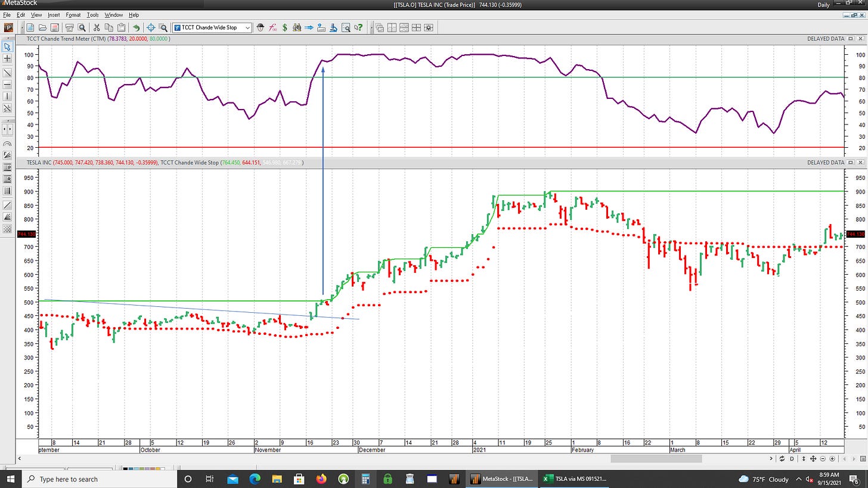Image resolution: width=868 pixels, height=488 pixels.
Task: Click the chart horizontal scrollbar thumb
Action: [656, 459]
